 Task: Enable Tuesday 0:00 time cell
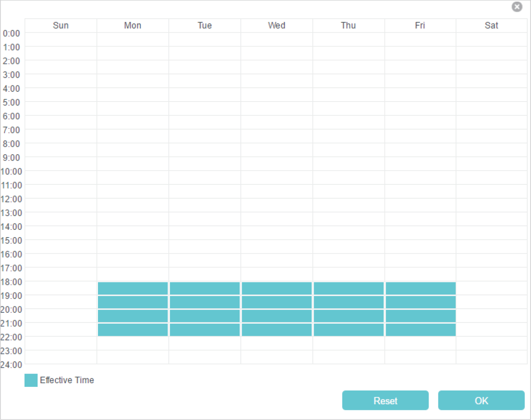[205, 40]
